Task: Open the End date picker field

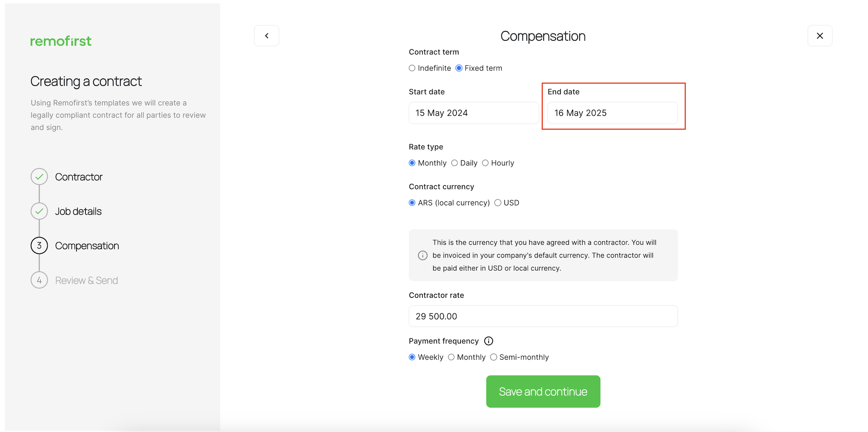Action: click(x=612, y=113)
